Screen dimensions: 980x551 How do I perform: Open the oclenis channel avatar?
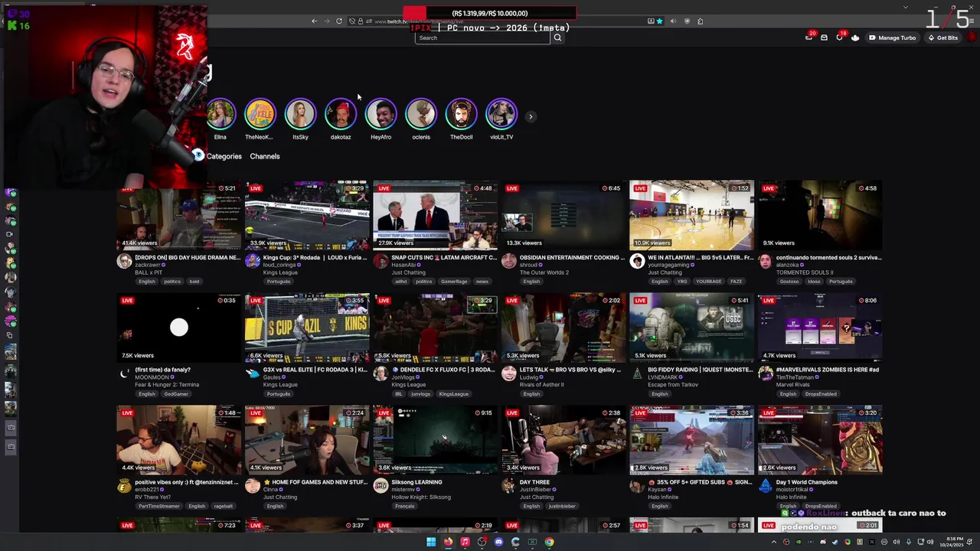pyautogui.click(x=421, y=114)
